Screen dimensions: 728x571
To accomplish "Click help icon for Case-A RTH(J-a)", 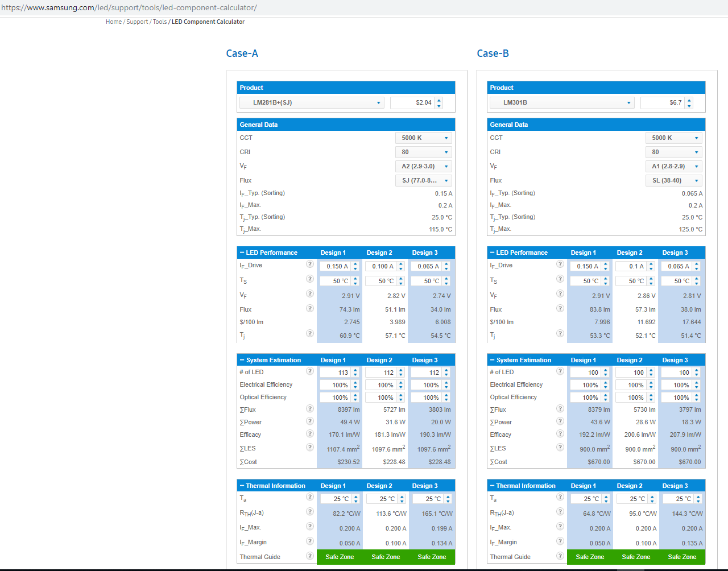I will pos(310,511).
